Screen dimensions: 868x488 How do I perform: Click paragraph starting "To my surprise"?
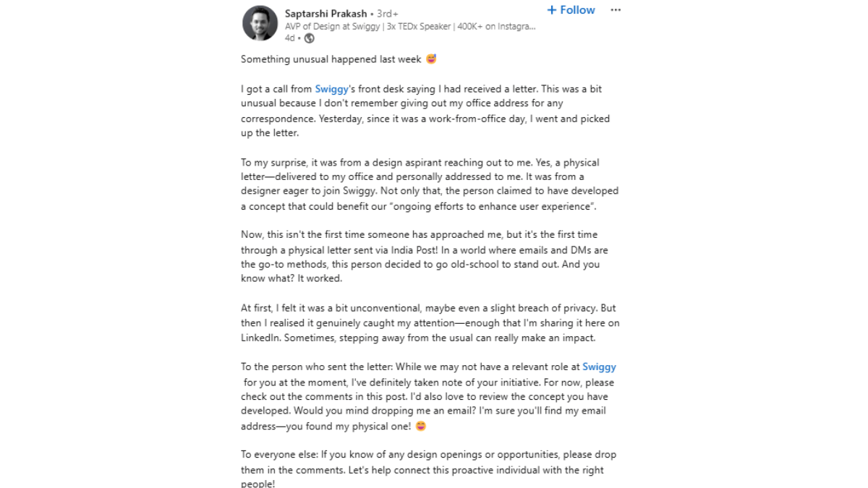[x=430, y=184]
